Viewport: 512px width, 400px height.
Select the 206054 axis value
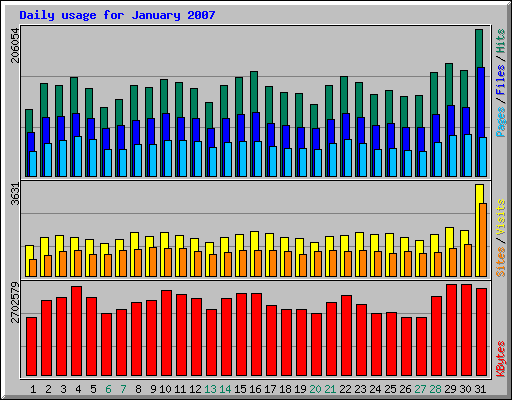pos(15,46)
